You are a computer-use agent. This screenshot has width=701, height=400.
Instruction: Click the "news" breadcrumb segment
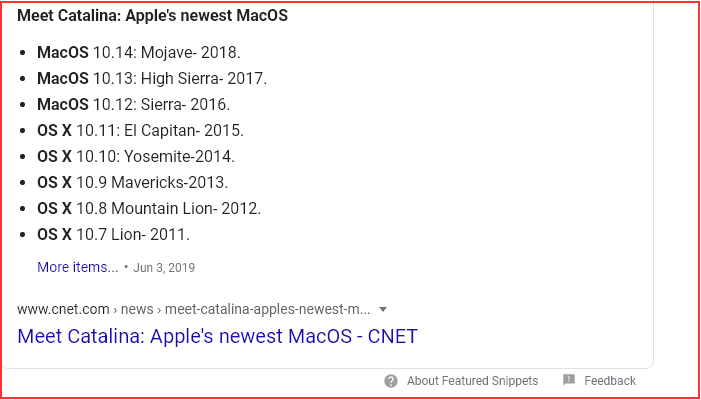click(x=137, y=309)
